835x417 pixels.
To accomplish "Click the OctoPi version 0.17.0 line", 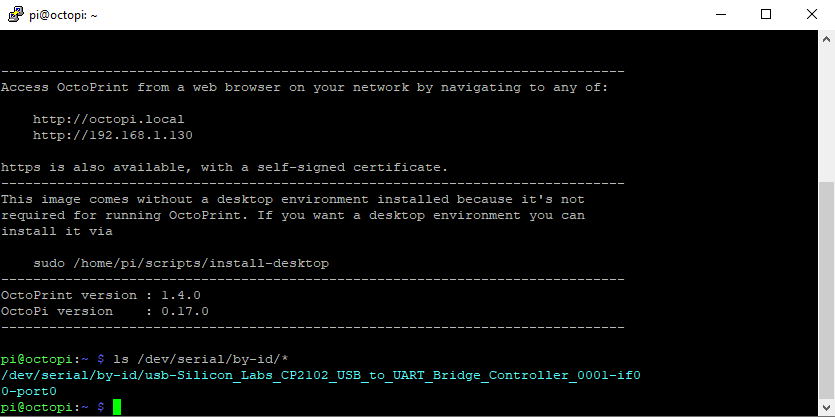I will pos(105,311).
